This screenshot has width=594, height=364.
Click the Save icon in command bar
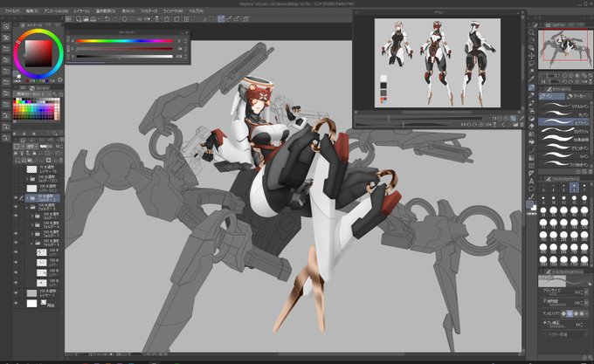tap(93, 18)
